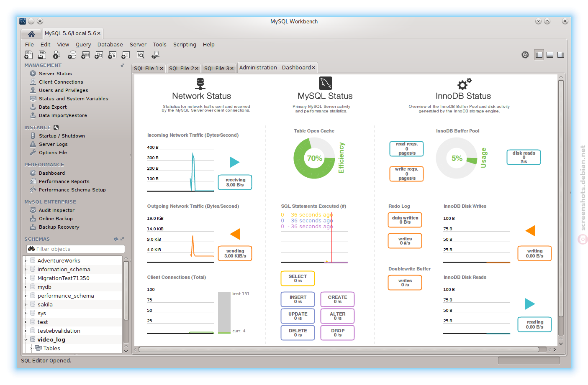Image resolution: width=588 pixels, height=385 pixels.
Task: Expand Tables under video_log
Action: tap(31, 348)
